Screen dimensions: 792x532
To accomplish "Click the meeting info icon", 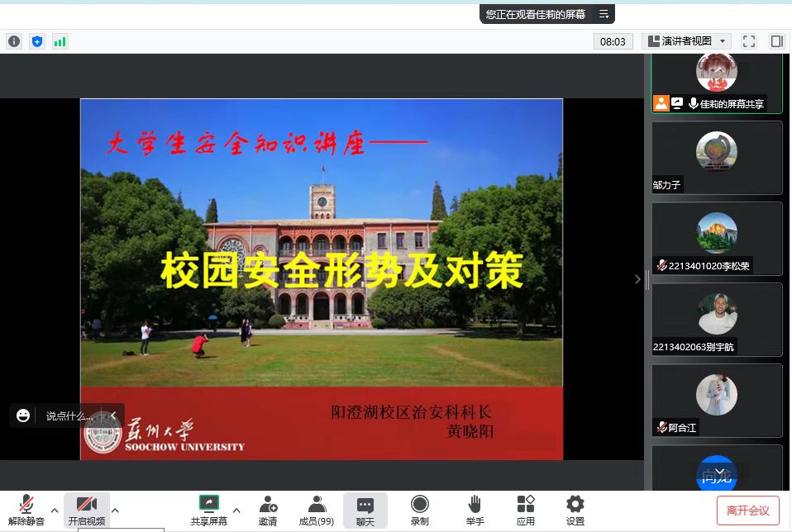I will point(14,41).
